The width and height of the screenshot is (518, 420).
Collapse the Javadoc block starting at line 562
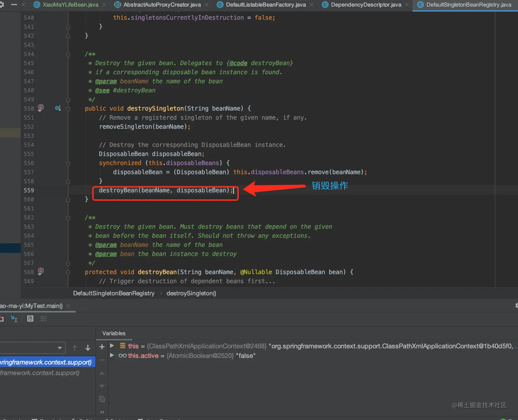[x=68, y=218]
